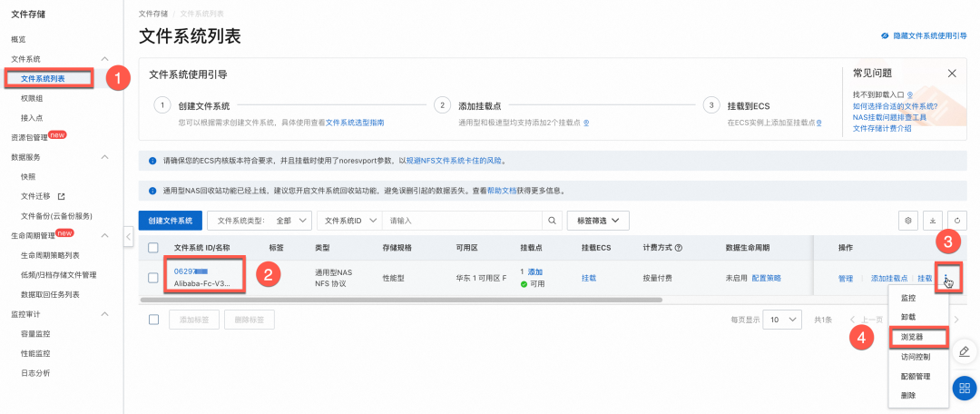
Task: Open the blue grid floating button
Action: click(965, 389)
